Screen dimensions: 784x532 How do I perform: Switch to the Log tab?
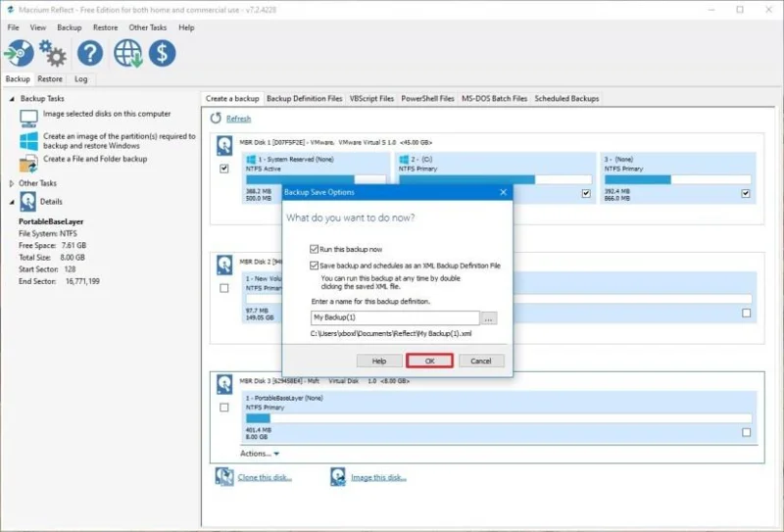pos(80,79)
